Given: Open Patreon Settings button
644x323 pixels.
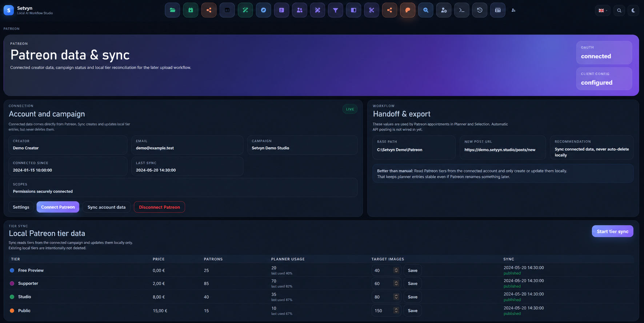Looking at the screenshot, I should 21,207.
